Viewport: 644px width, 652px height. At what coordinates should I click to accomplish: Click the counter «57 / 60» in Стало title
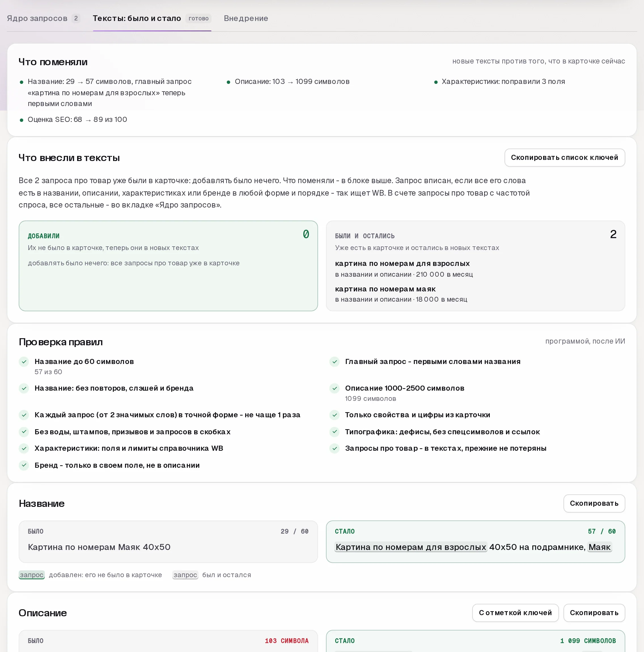[x=601, y=531]
